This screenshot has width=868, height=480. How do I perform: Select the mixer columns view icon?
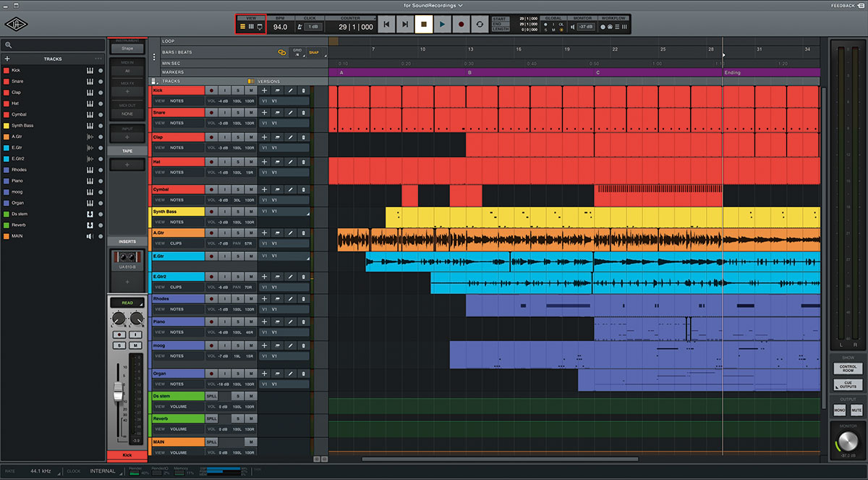point(251,27)
